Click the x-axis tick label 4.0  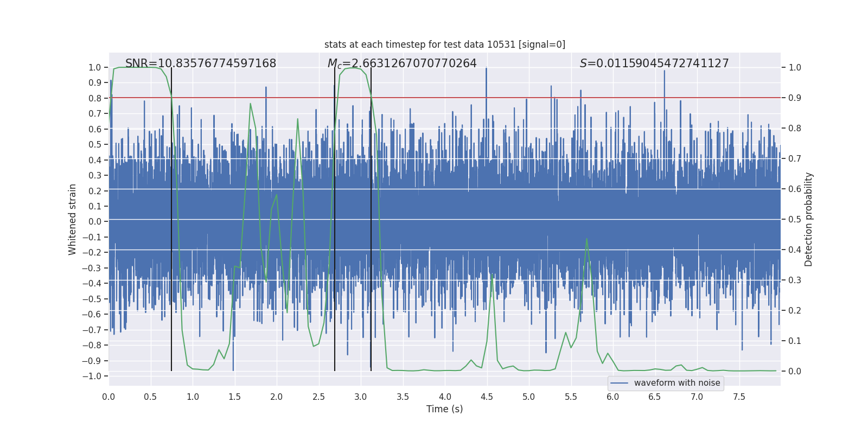click(445, 397)
